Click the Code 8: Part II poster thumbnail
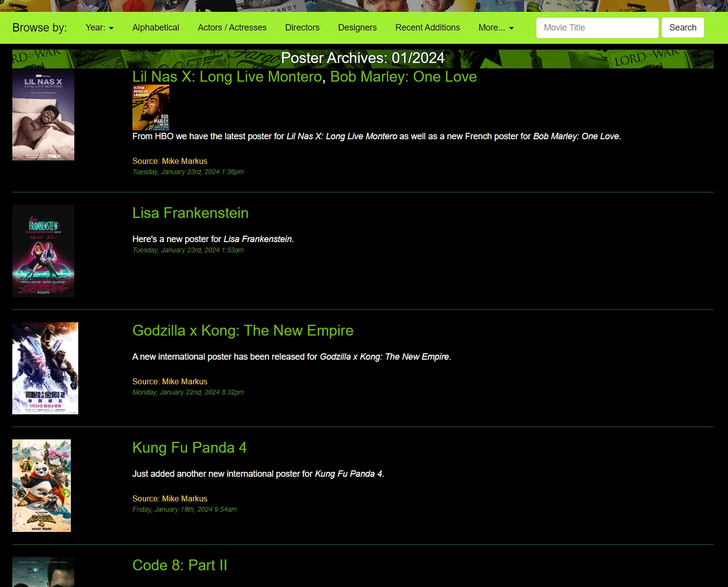 tap(43, 572)
